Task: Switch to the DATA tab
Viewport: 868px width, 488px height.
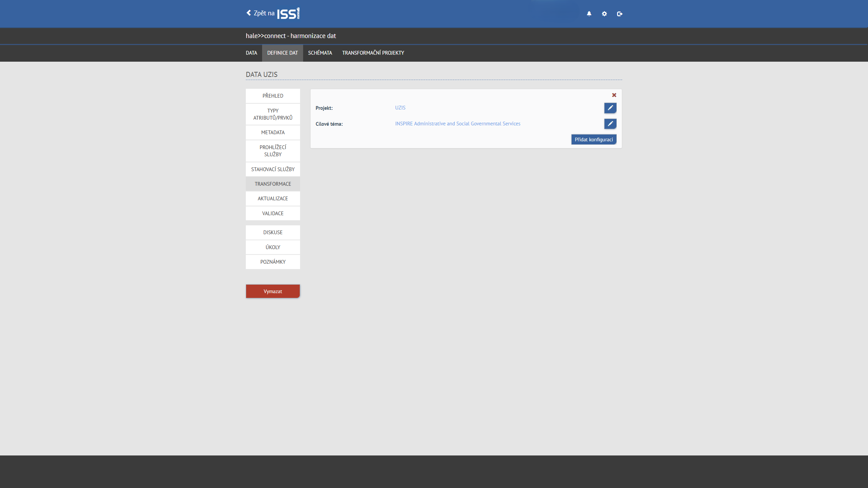Action: tap(251, 53)
